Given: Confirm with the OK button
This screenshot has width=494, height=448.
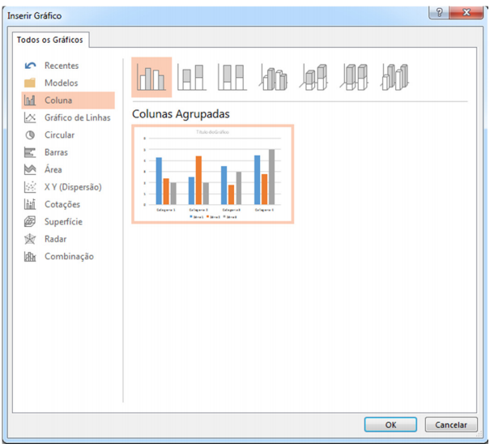Looking at the screenshot, I should point(390,425).
